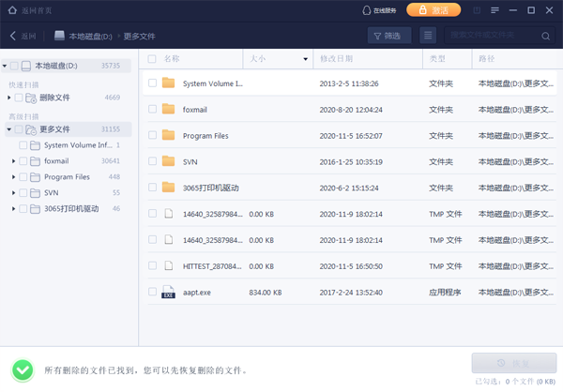563x392 pixels.
Task: Click the SVN folder icon in file list
Action: pyautogui.click(x=168, y=161)
